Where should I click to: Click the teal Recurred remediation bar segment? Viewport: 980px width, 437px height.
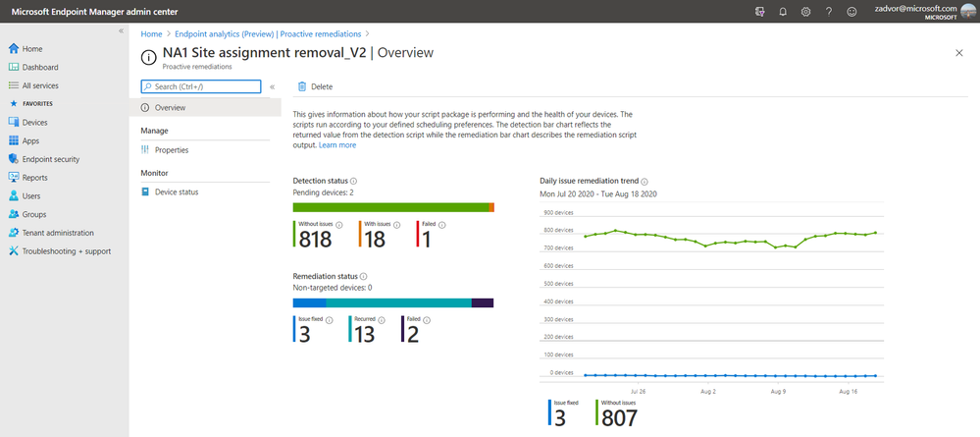398,303
